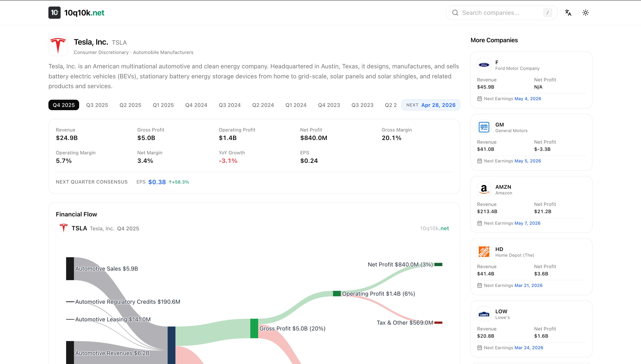Click Ford Motor Company's logo

point(484,65)
